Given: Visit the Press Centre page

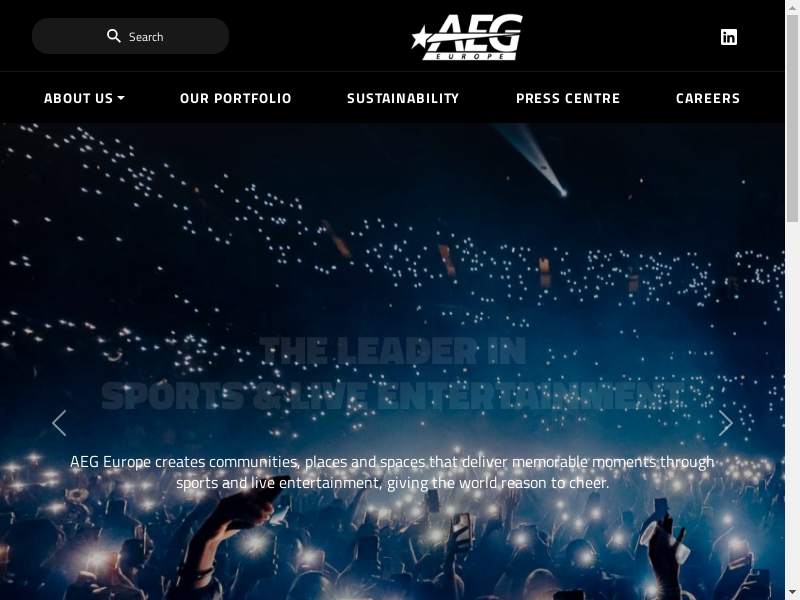Looking at the screenshot, I should [568, 98].
